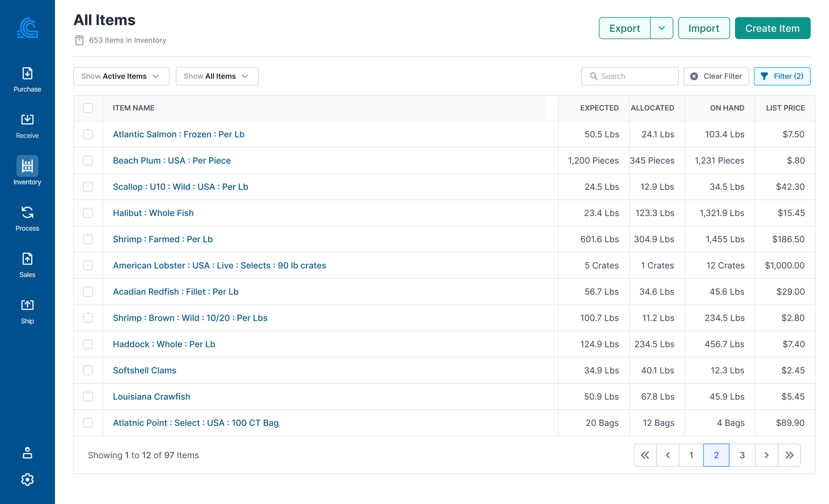The image size is (829, 504).
Task: Go to the previous page
Action: [668, 455]
